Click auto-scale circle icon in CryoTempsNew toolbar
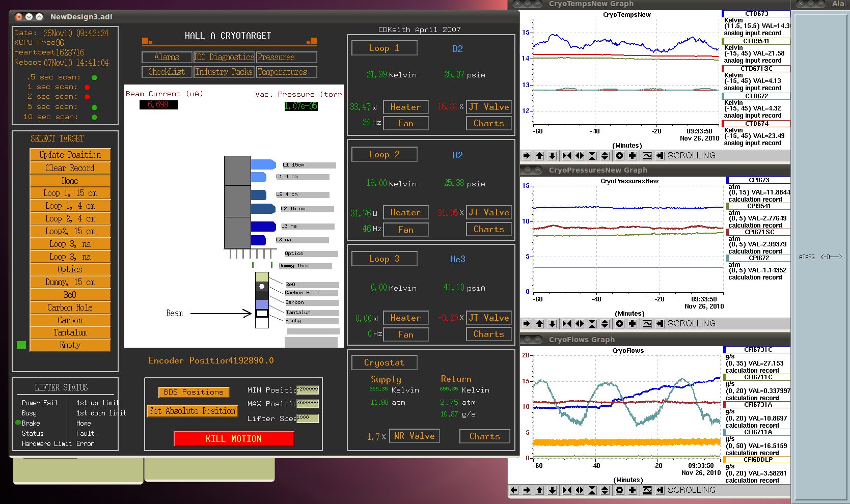 [x=620, y=156]
